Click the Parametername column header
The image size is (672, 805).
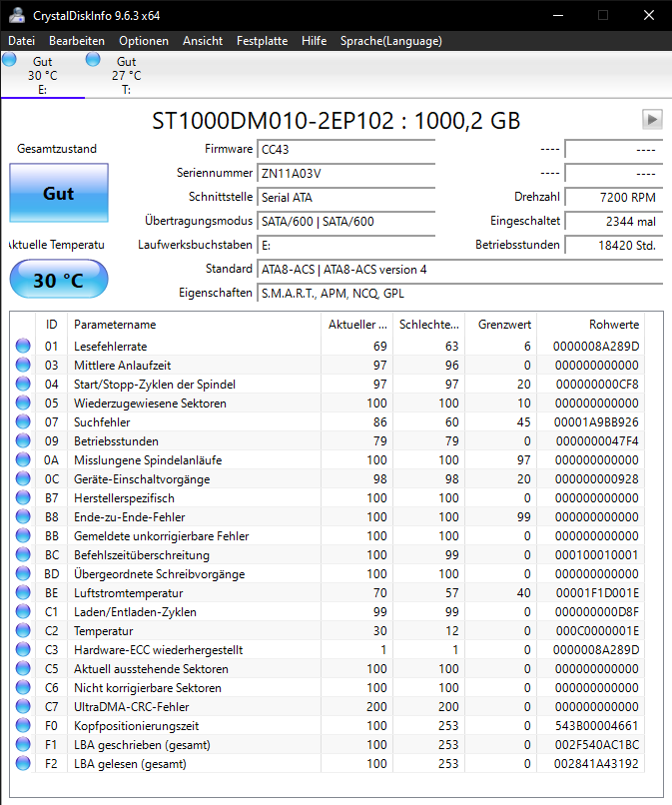point(194,325)
